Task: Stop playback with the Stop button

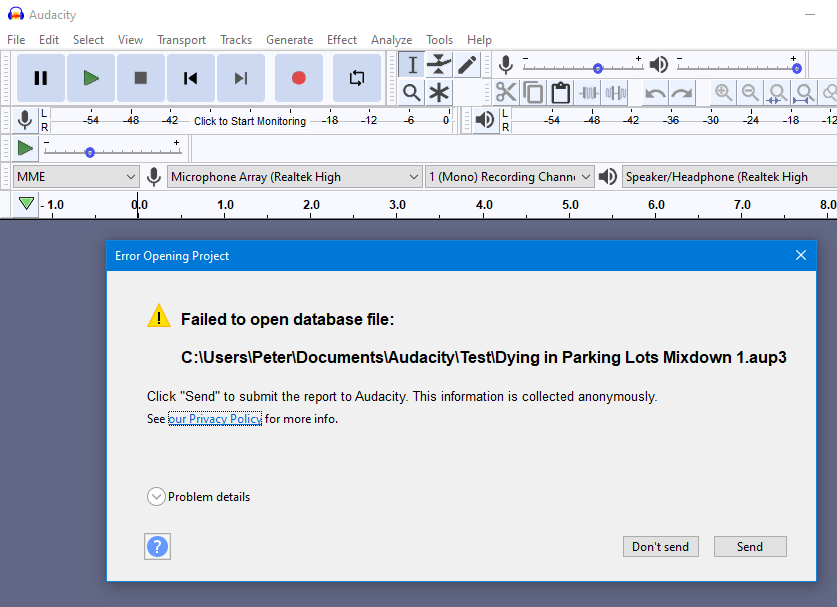Action: coord(141,78)
